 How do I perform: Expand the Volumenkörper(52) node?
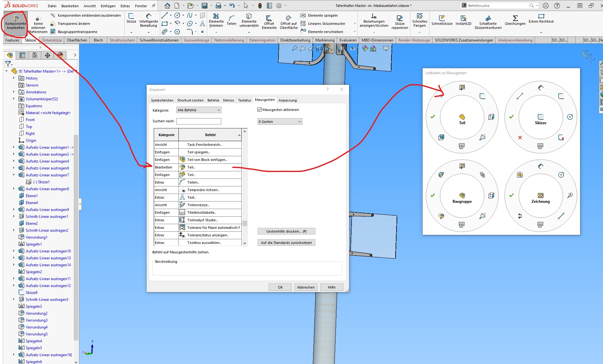14,99
